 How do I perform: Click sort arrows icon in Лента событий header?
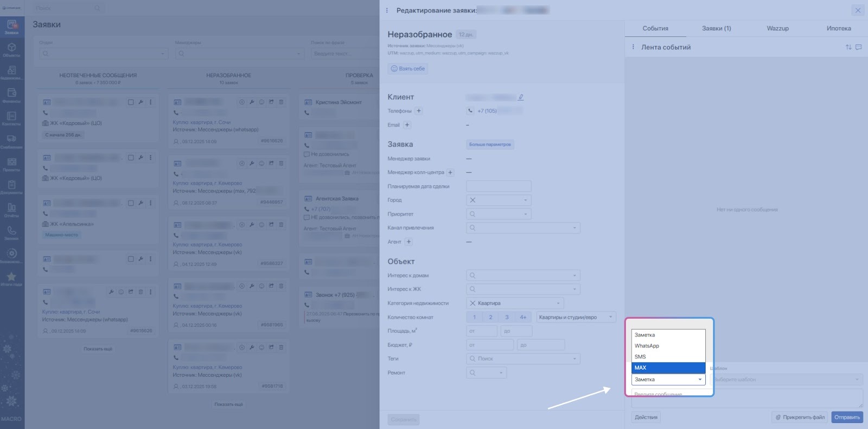(x=848, y=47)
